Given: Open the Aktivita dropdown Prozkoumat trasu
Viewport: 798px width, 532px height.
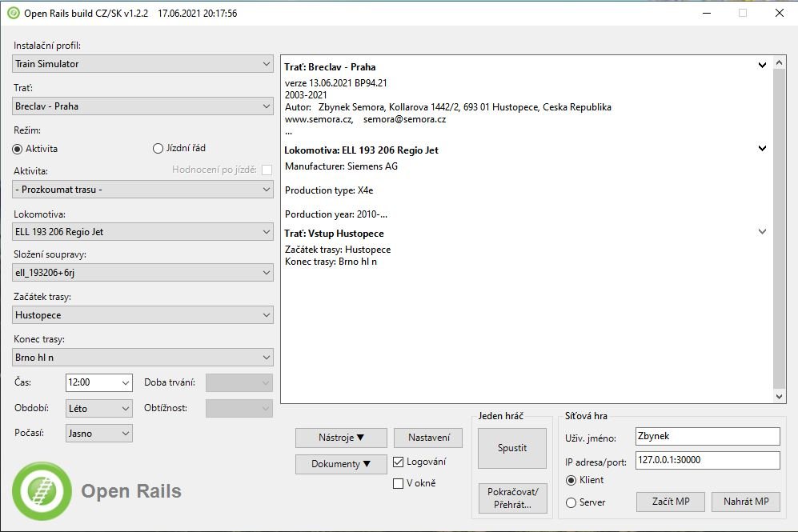Looking at the screenshot, I should tap(142, 190).
